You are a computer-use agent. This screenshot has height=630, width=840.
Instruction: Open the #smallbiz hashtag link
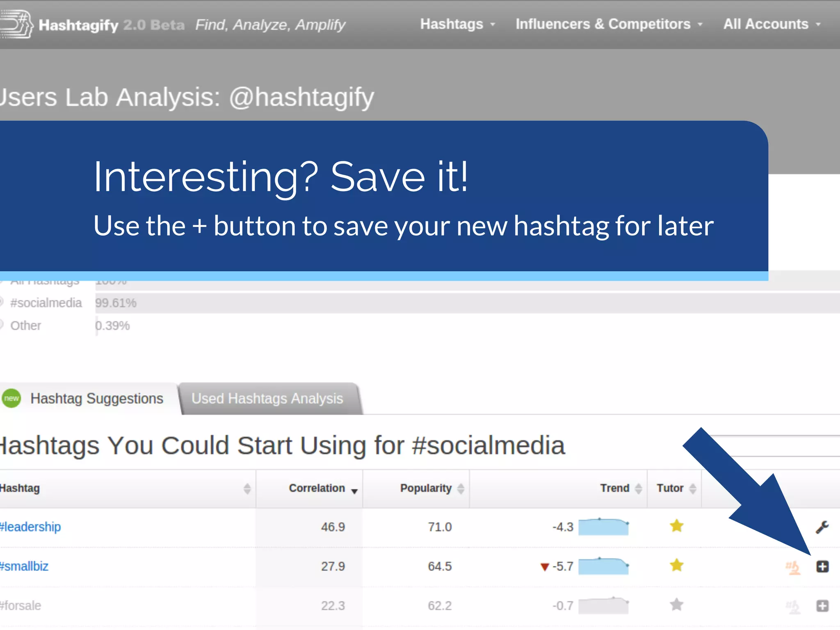(24, 566)
